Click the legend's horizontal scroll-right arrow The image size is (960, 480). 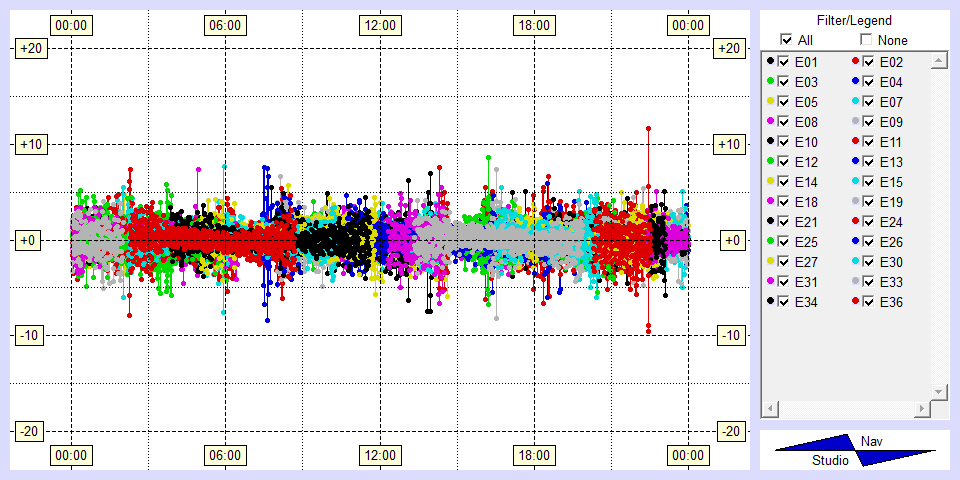[x=921, y=410]
